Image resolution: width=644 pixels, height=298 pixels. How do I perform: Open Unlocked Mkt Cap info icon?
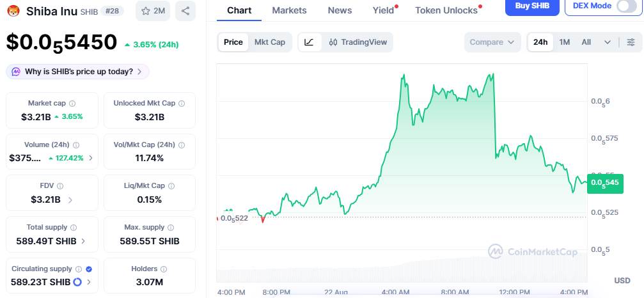coord(182,104)
